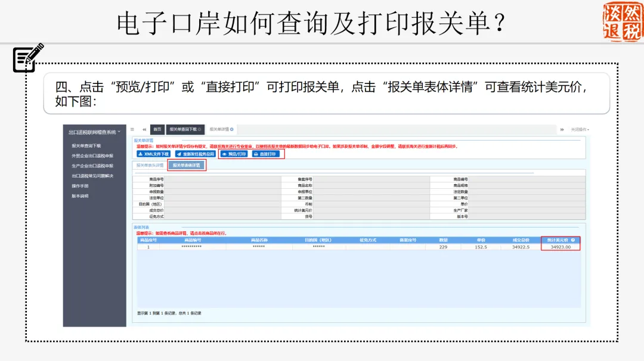Click the 商品序号 table column header
Viewport: 644px width, 361px height.
click(148, 240)
